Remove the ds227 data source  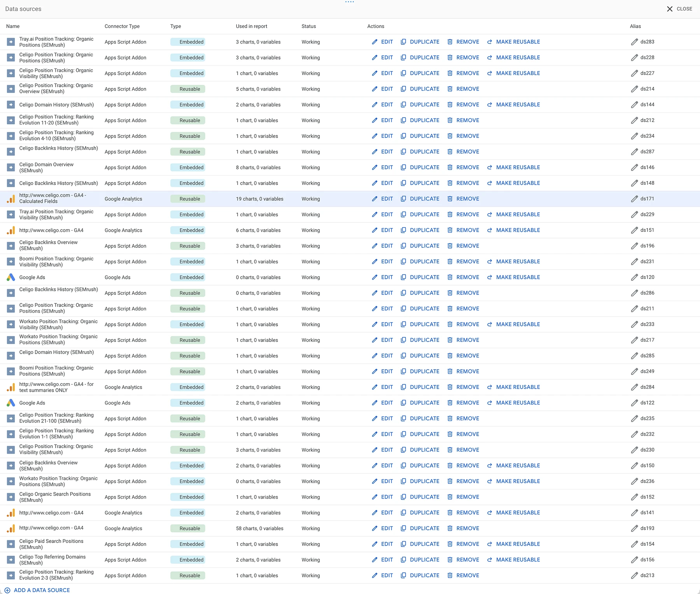tap(463, 73)
